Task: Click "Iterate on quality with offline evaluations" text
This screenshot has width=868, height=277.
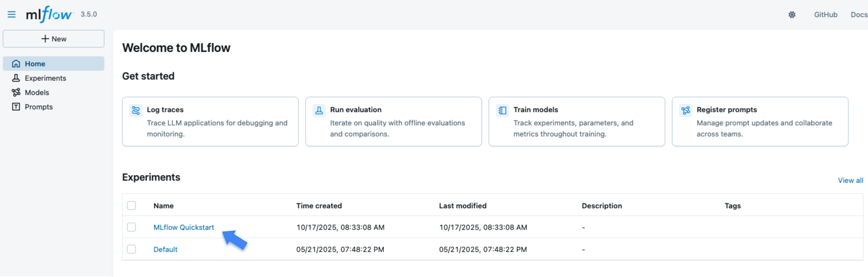Action: tap(397, 128)
